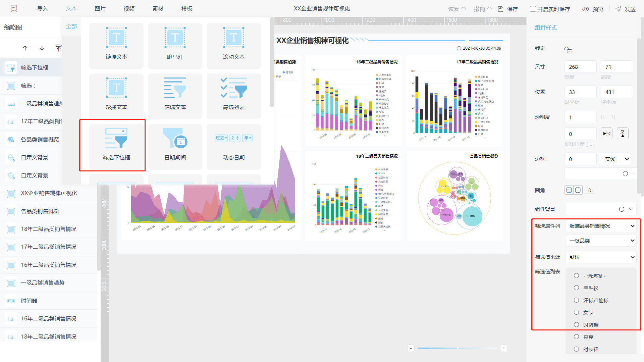Open the border color dropdown
The width and height of the screenshot is (644, 362).
pos(634,173)
